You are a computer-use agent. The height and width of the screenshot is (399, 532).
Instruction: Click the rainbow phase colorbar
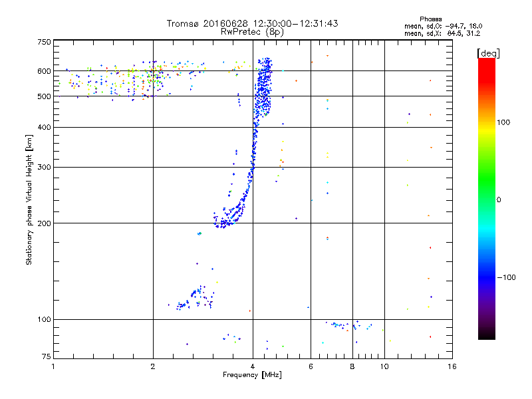point(487,198)
